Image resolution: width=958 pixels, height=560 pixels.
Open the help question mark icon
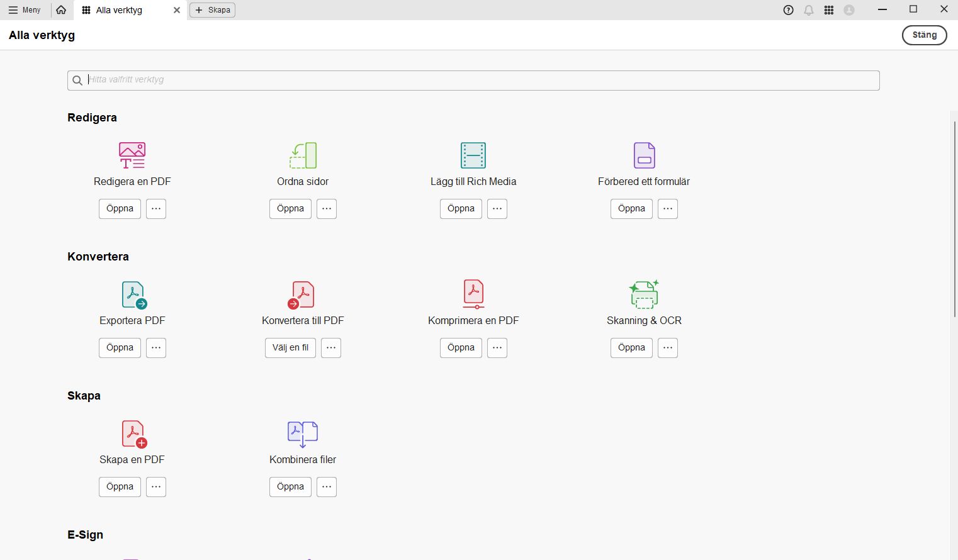tap(788, 9)
